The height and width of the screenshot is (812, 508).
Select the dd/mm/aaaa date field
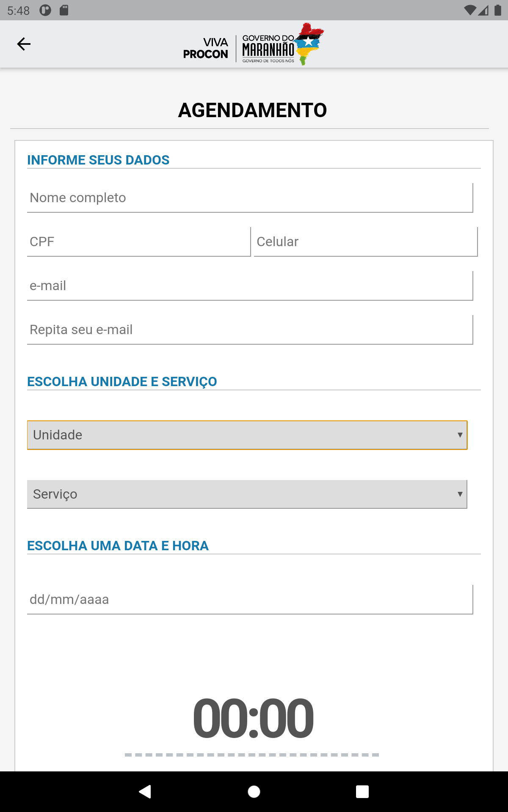pos(250,599)
